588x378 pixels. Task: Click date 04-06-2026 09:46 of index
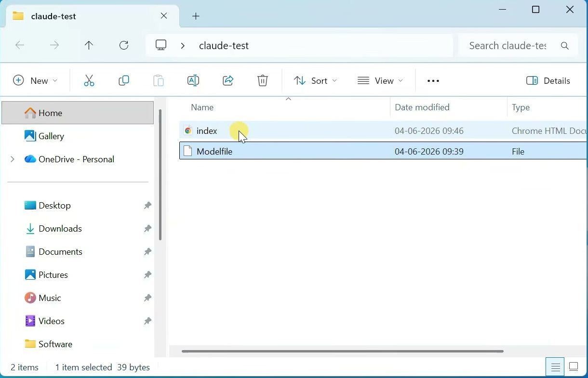click(429, 131)
